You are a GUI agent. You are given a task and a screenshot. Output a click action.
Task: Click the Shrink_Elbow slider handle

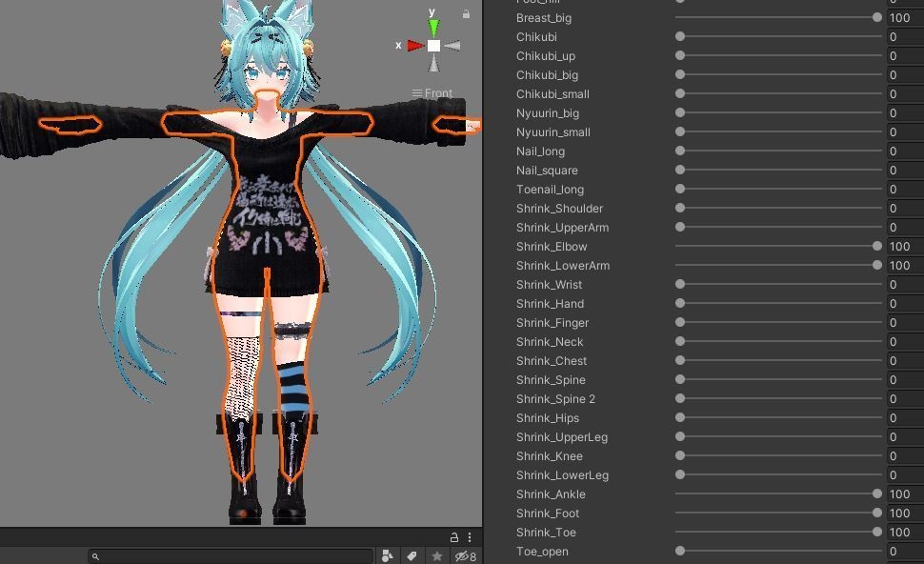(x=877, y=246)
